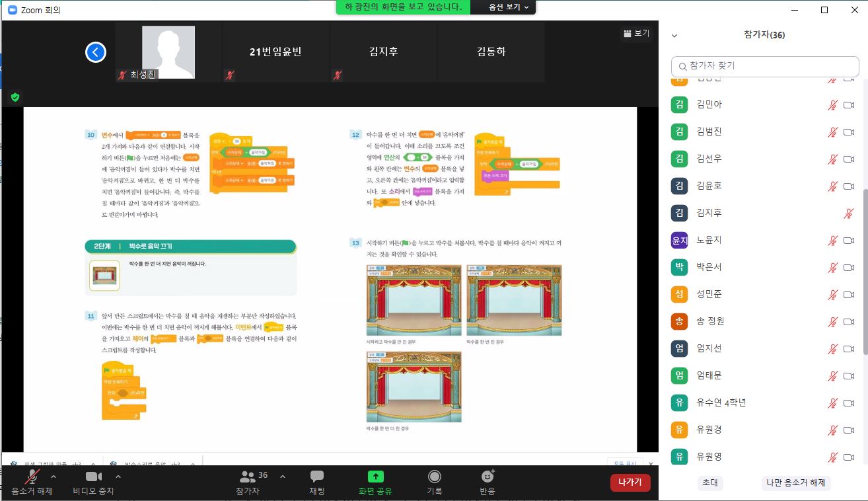Select participant 유수연 4학년 in the list
Viewport: 868px width, 501px height.
pyautogui.click(x=721, y=403)
